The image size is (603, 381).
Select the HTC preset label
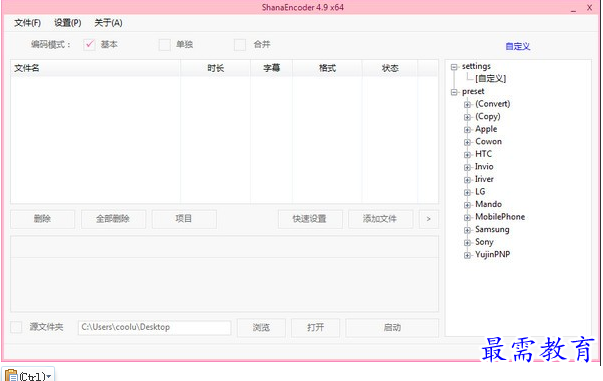pyautogui.click(x=483, y=154)
